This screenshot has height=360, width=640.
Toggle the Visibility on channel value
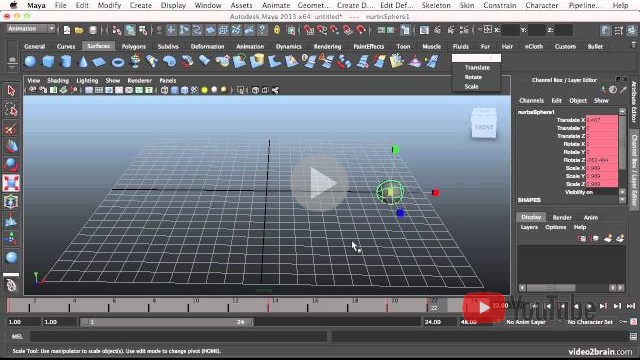pos(602,192)
